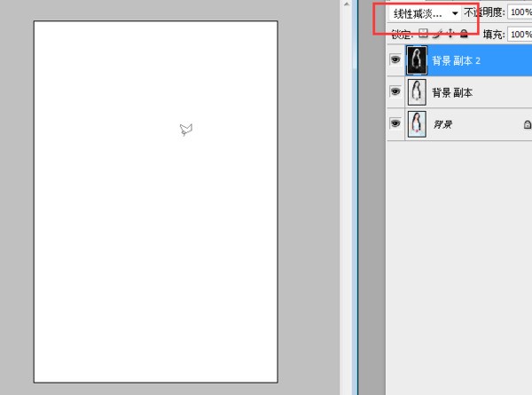This screenshot has height=395, width=532.
Task: Hide the 背景 副本 2 layer
Action: pyautogui.click(x=395, y=60)
